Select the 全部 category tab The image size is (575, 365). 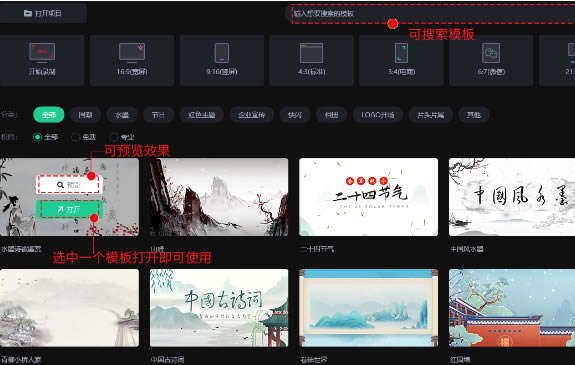tap(49, 115)
